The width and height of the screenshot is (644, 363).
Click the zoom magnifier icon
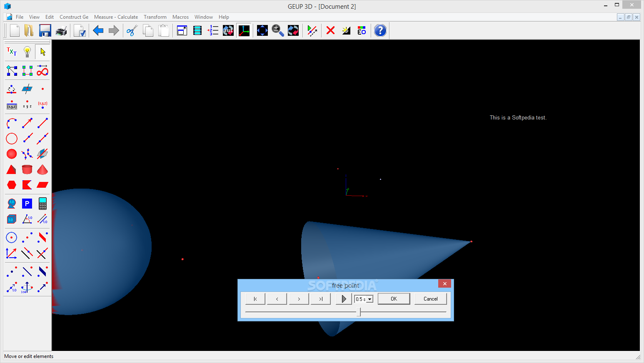coord(278,30)
